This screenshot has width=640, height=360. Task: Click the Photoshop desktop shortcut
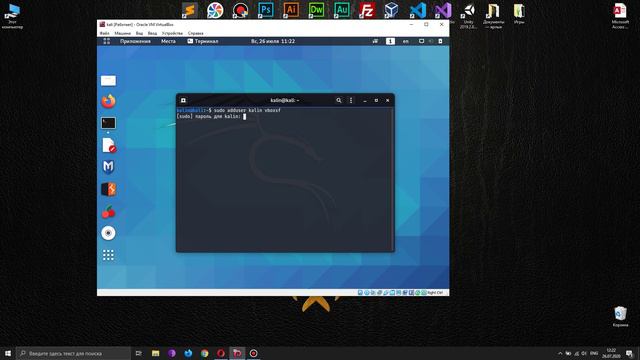pos(266,10)
